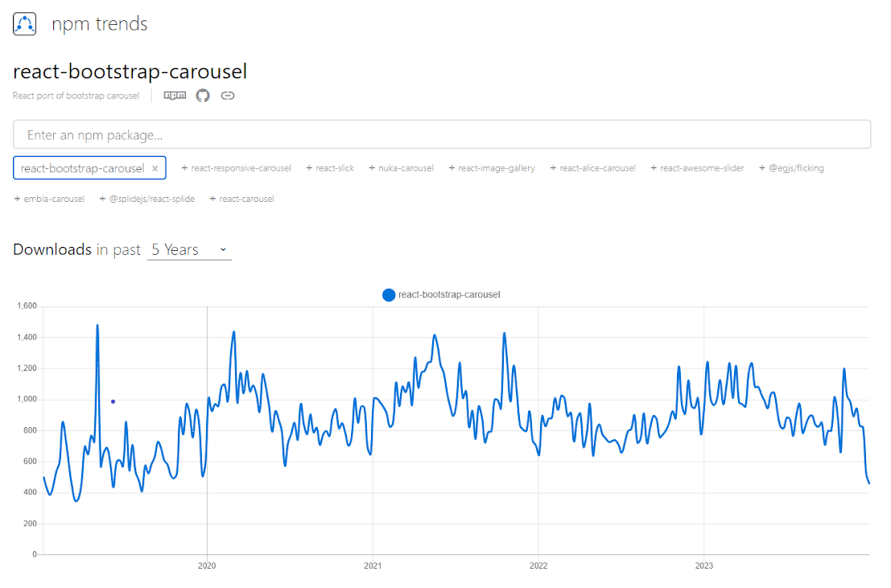Open the package's npm registry page icon

click(x=174, y=95)
